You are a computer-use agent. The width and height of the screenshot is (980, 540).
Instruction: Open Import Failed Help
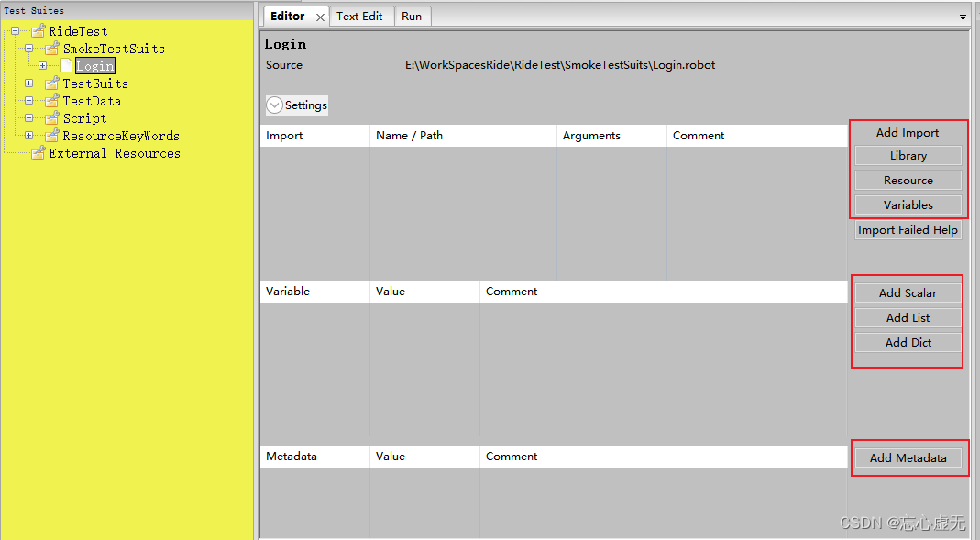908,230
